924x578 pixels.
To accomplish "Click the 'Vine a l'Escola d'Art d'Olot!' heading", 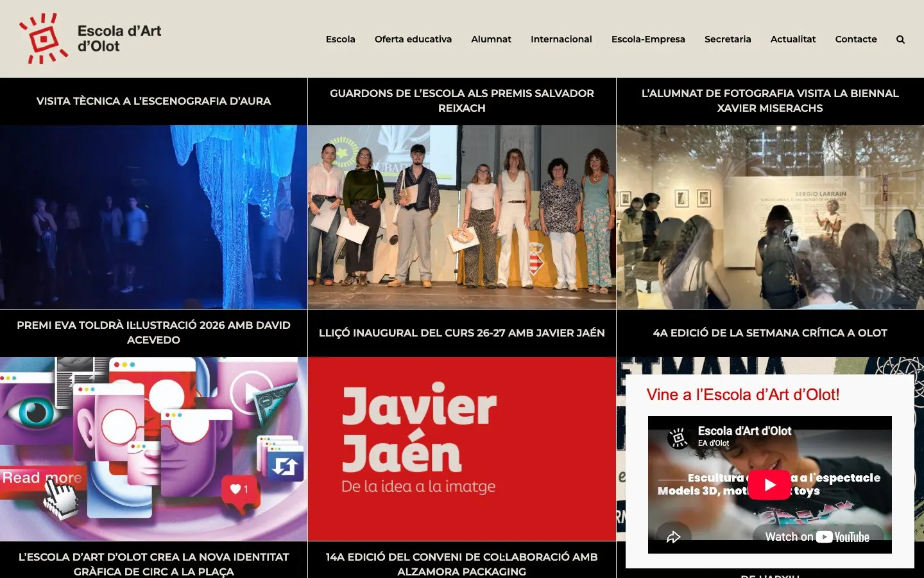I will click(743, 394).
